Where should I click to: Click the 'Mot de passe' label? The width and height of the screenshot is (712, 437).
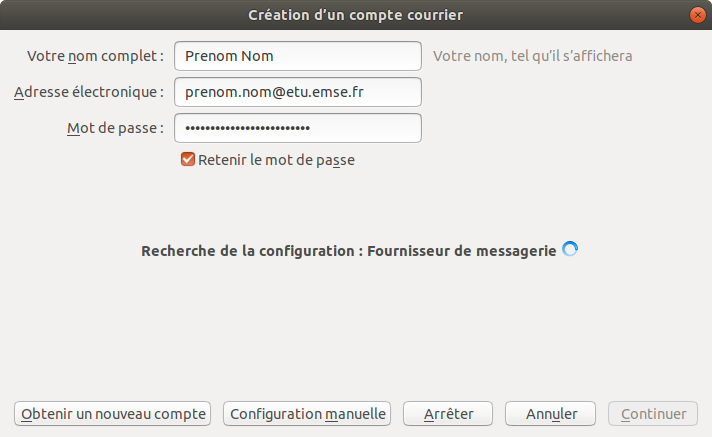[113, 128]
